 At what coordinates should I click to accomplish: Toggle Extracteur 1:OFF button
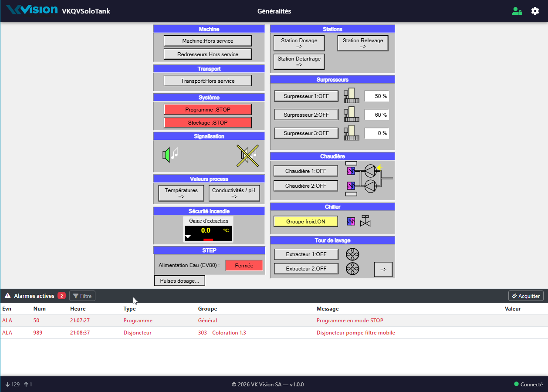pyautogui.click(x=306, y=254)
